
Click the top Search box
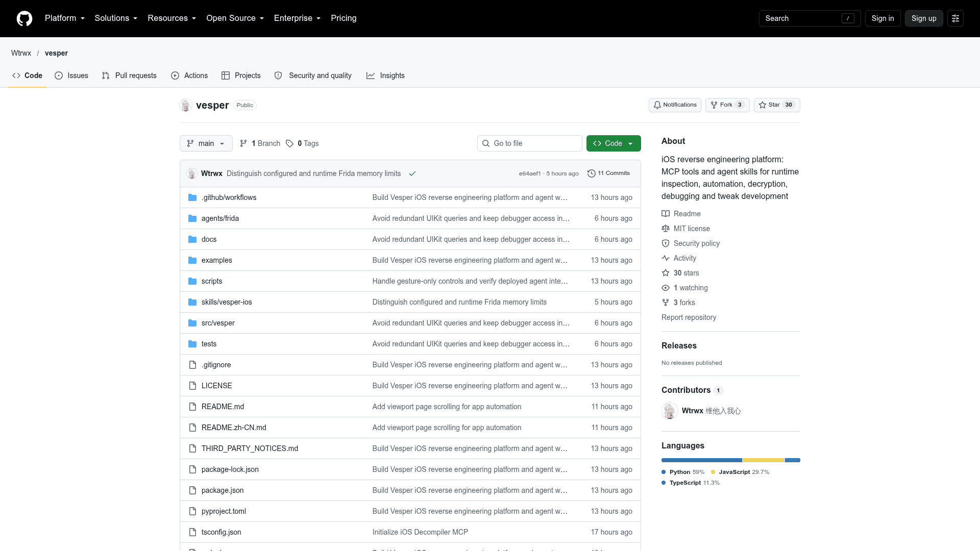click(x=810, y=18)
